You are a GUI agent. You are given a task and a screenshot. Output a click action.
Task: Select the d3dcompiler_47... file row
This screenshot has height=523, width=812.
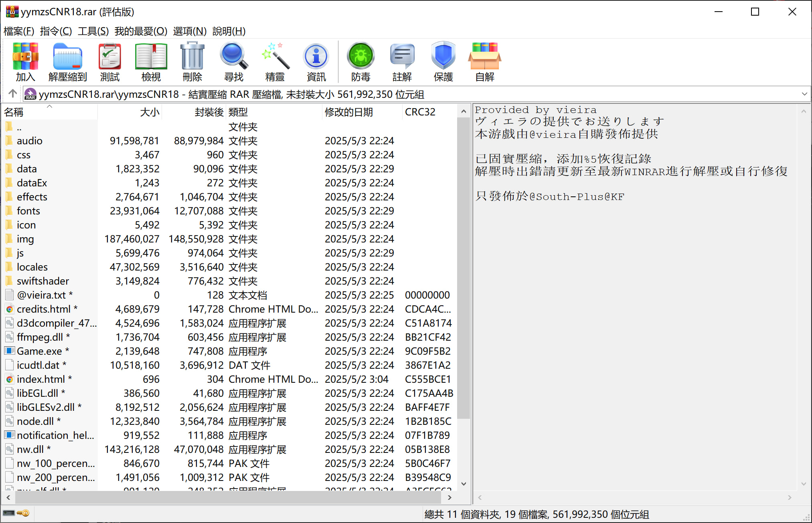point(230,323)
